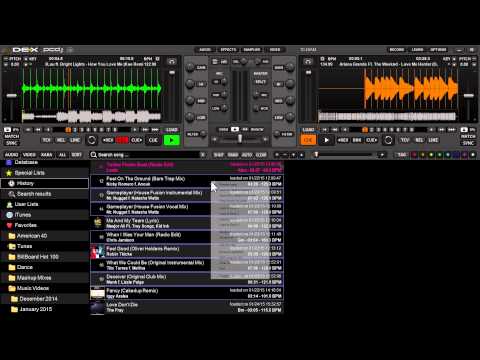This screenshot has width=480, height=360.
Task: Enable right deck headphone cue monitor
Action: tap(308, 61)
